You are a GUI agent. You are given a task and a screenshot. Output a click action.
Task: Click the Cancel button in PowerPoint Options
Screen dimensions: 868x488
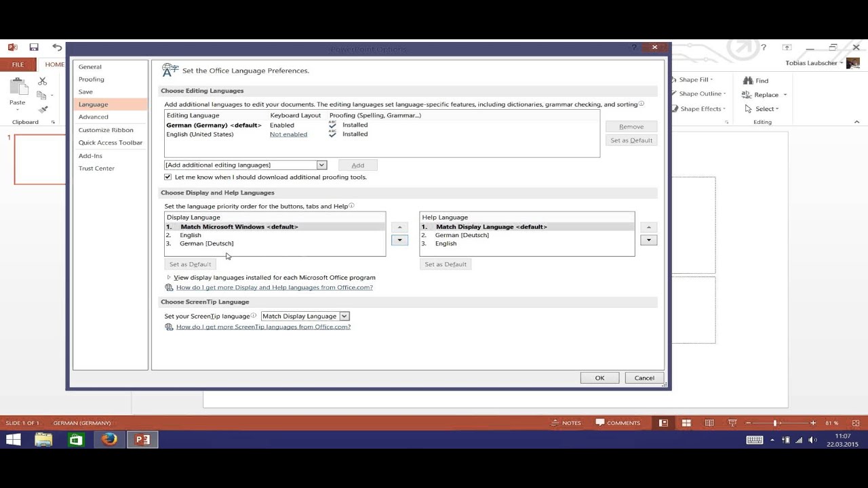[644, 378]
